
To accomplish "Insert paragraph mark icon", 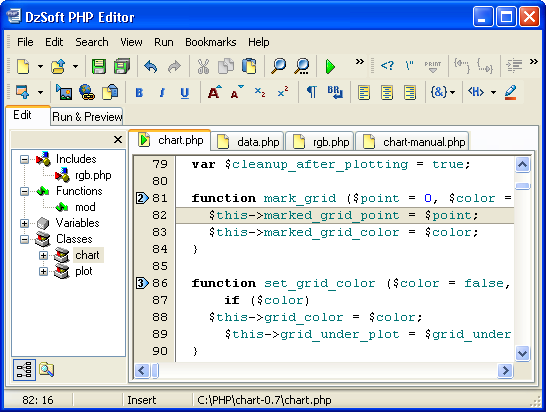I will point(311,92).
